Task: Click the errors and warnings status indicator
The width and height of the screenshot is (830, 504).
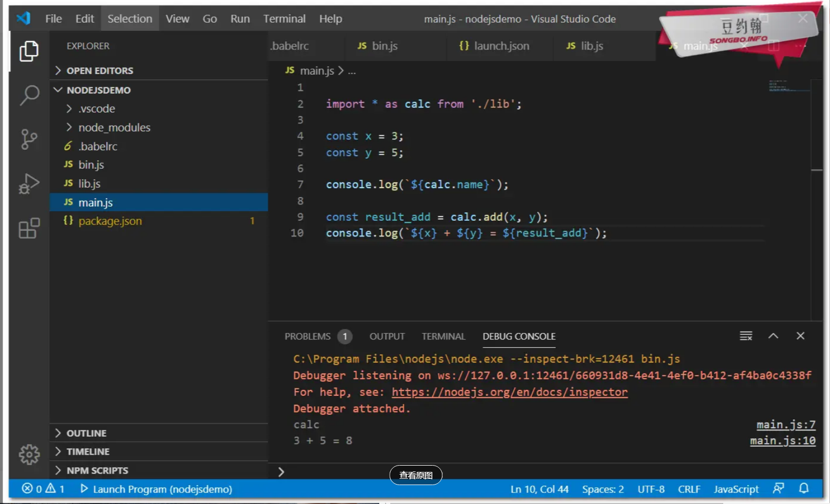Action: 43,489
